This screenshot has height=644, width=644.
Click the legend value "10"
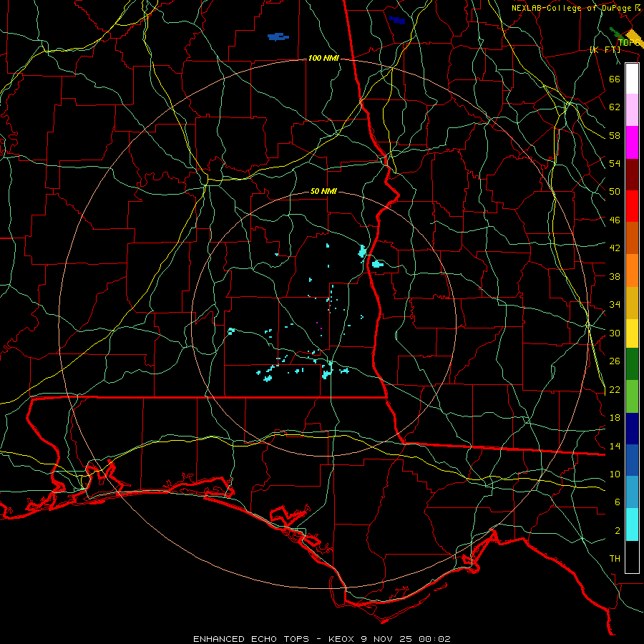(615, 474)
